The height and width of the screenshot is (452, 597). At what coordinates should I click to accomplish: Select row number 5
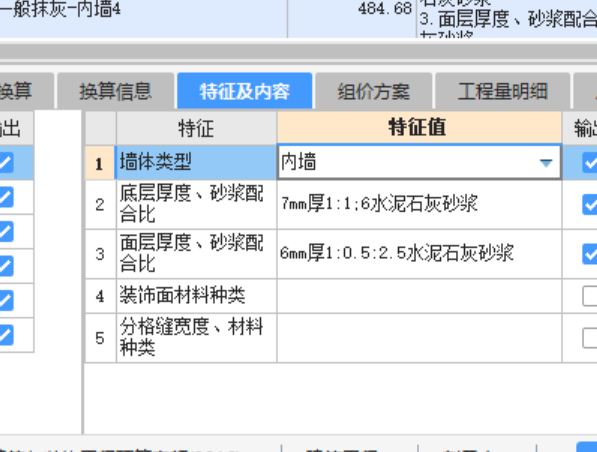101,338
